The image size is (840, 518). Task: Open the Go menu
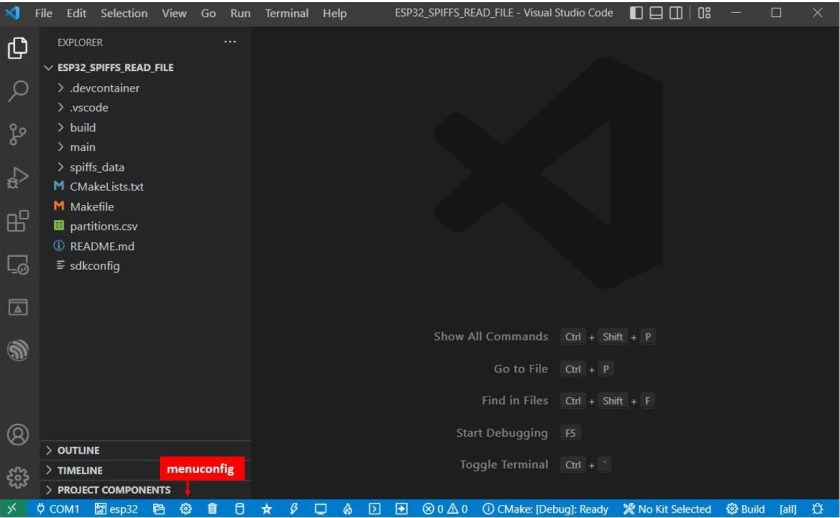click(x=208, y=13)
